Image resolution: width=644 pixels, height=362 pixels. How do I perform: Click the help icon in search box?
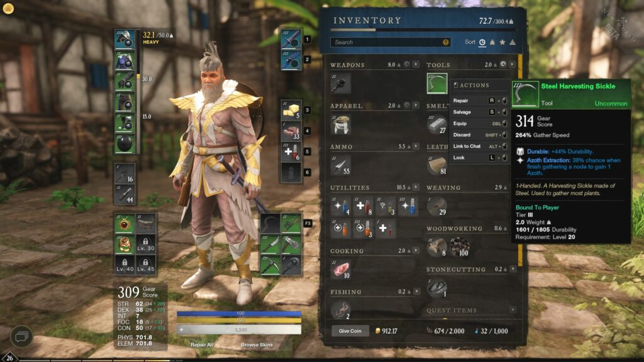coord(445,42)
